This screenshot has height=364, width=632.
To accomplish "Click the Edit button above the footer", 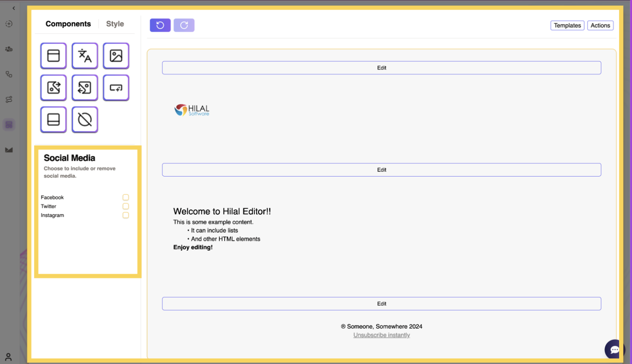I will pyautogui.click(x=382, y=304).
